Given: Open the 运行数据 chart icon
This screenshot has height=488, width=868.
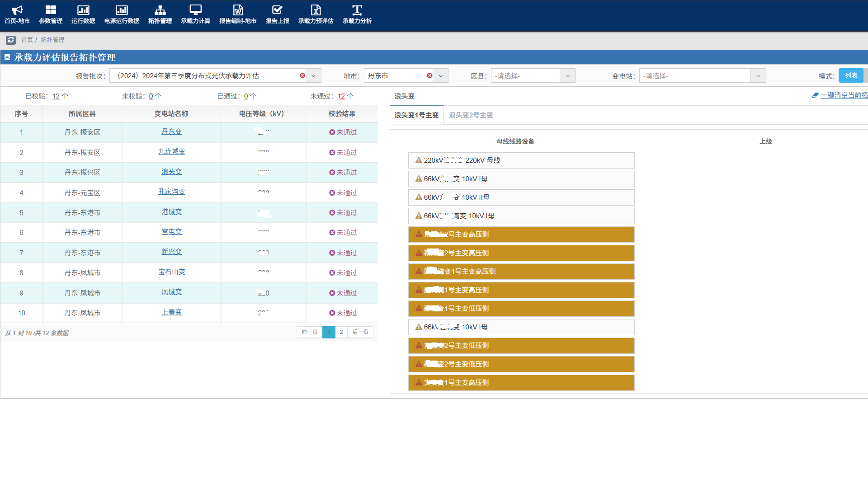Looking at the screenshot, I should tap(83, 10).
